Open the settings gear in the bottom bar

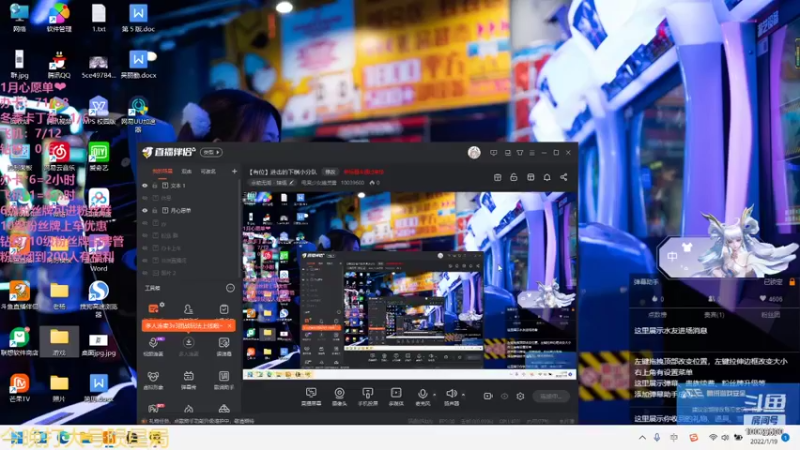[x=520, y=396]
